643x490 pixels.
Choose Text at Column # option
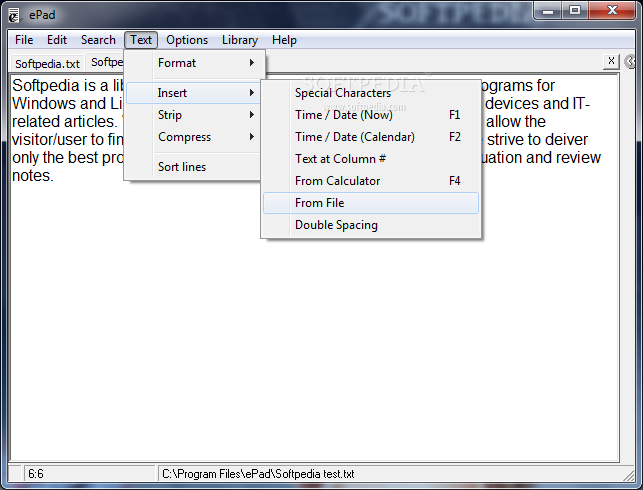(x=371, y=159)
